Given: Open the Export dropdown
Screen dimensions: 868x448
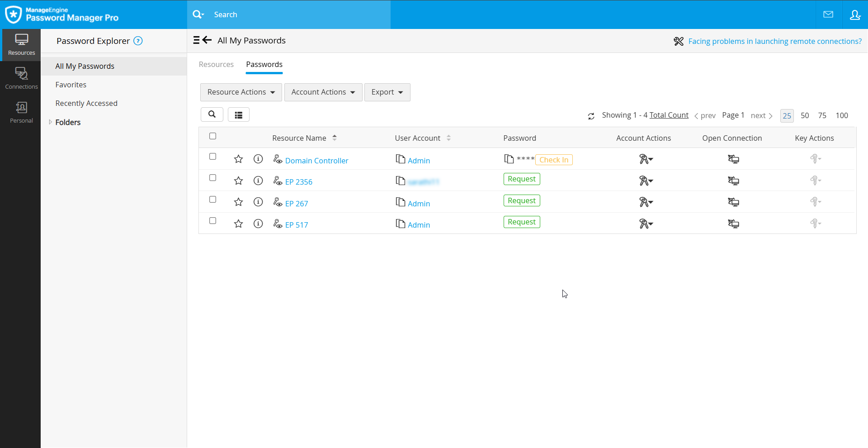Looking at the screenshot, I should [x=387, y=92].
